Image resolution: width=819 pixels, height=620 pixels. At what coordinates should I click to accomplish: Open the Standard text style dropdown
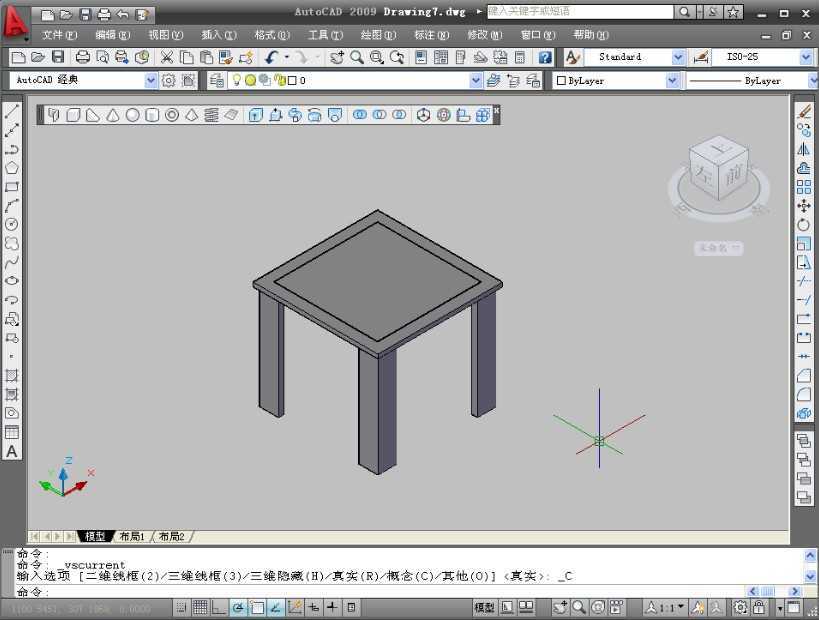[678, 57]
